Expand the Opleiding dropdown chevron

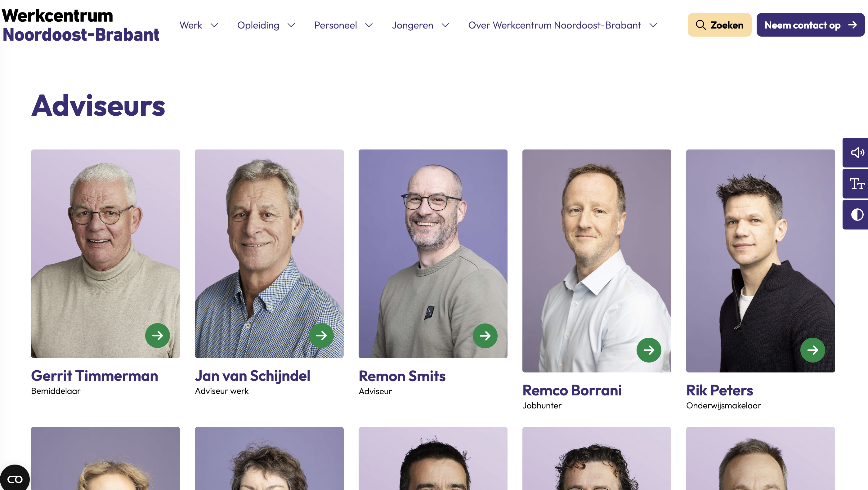(292, 25)
